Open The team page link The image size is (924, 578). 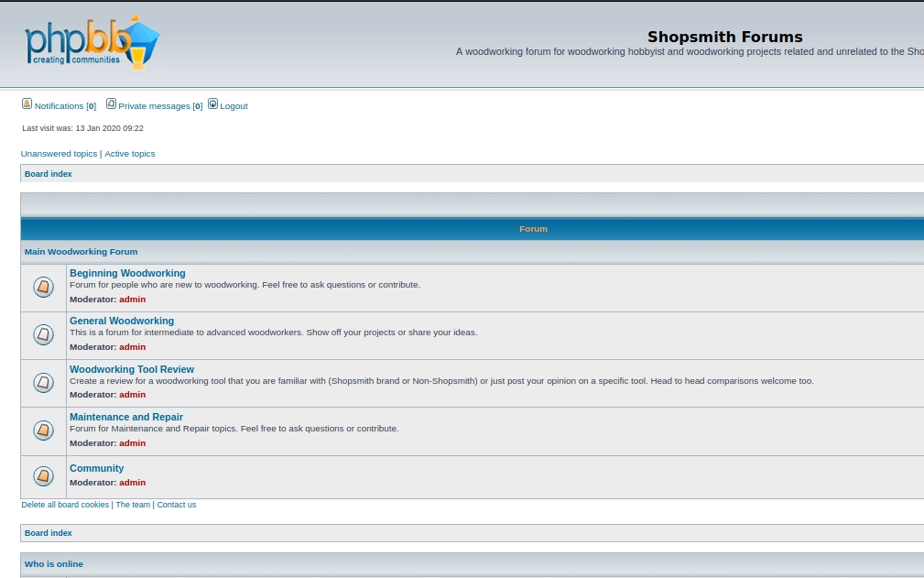point(133,505)
